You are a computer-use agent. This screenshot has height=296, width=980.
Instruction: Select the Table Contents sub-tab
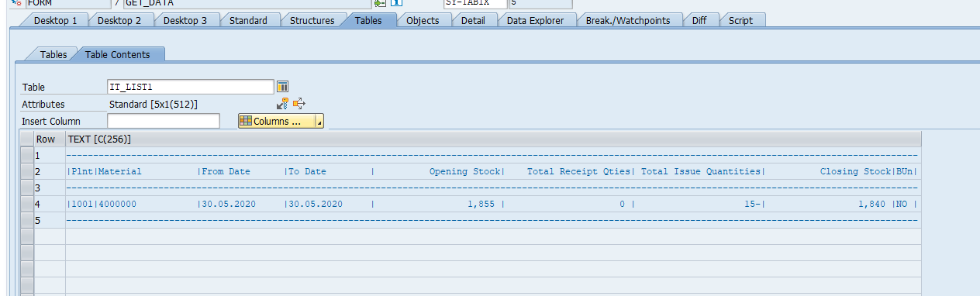(118, 54)
